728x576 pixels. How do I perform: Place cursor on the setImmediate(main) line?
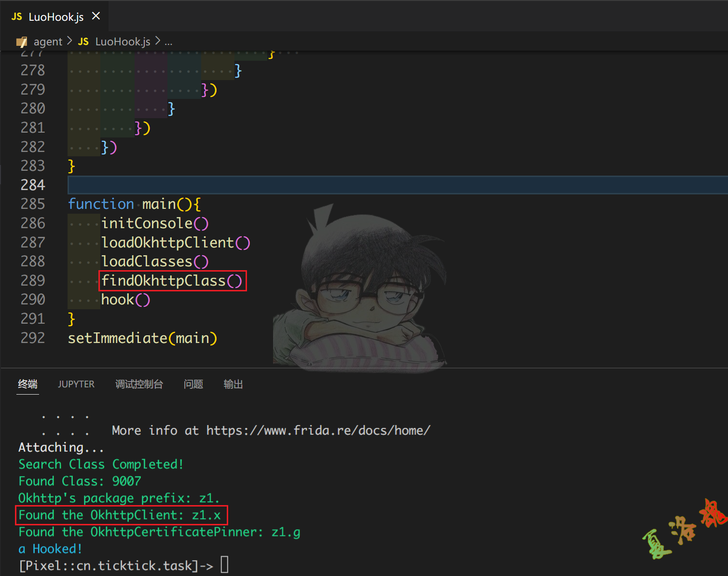[142, 338]
